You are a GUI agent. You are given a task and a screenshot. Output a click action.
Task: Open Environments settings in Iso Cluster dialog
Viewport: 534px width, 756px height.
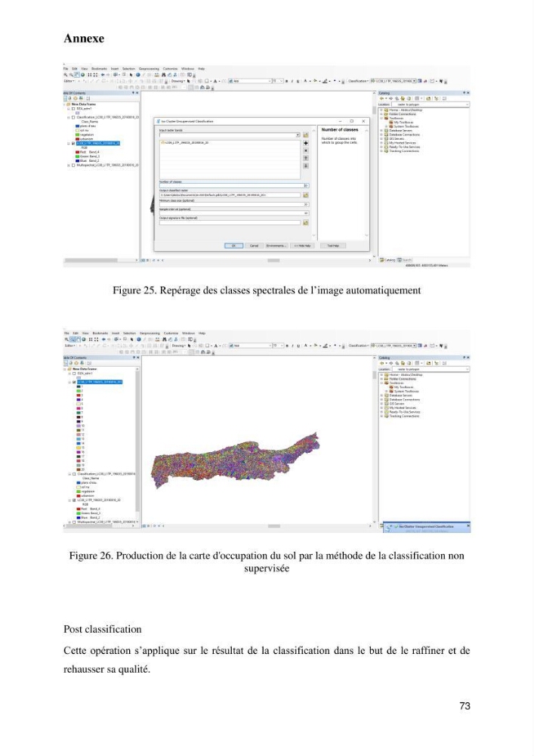(276, 246)
